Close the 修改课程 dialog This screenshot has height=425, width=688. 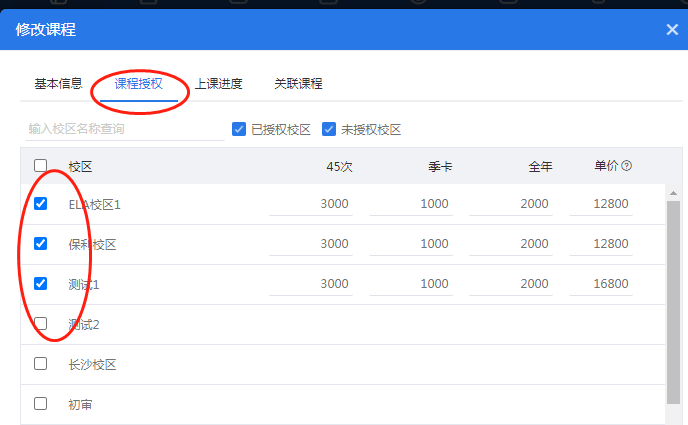672,30
